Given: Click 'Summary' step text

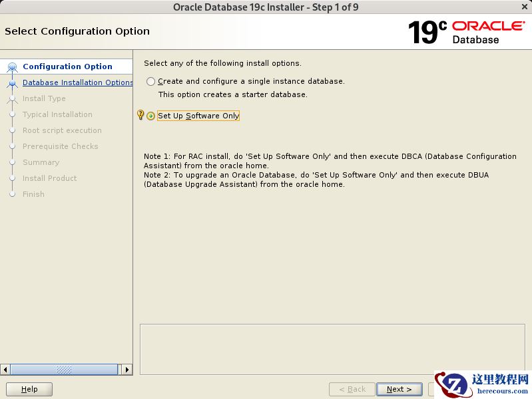Looking at the screenshot, I should (x=41, y=162).
